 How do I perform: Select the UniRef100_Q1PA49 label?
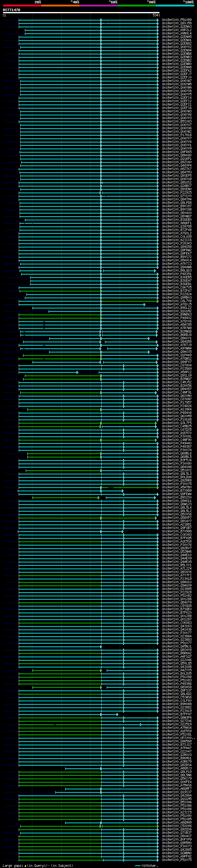pyautogui.click(x=177, y=355)
